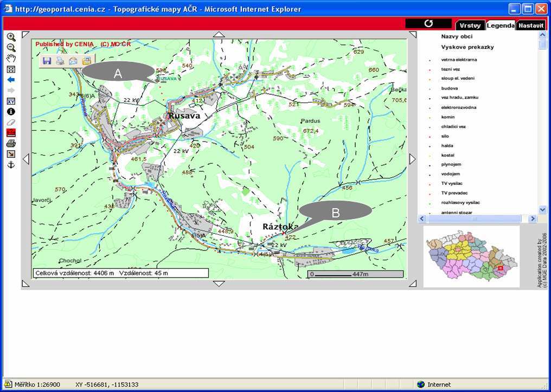This screenshot has height=392, width=551.
Task: Click the diagonal arrow tool icon
Action: click(11, 154)
